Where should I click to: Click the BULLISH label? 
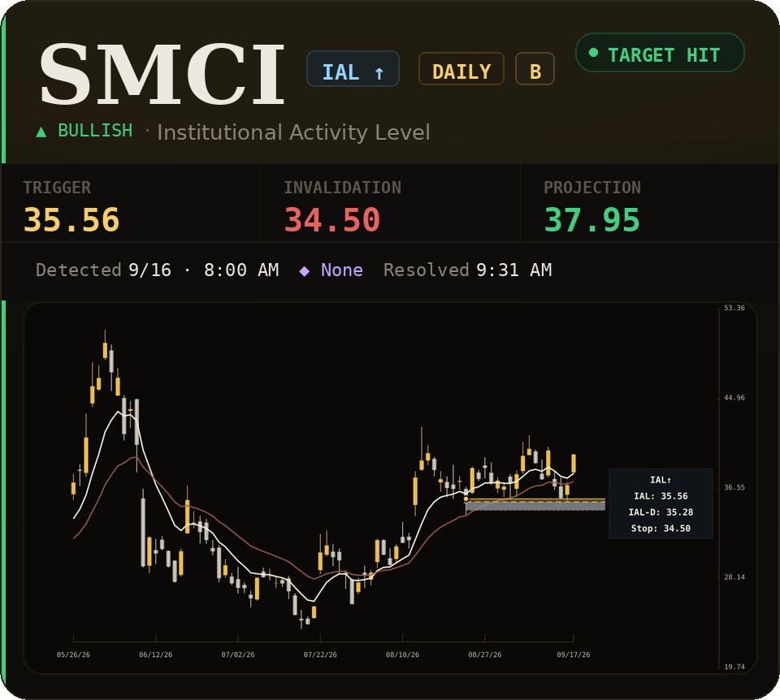95,131
